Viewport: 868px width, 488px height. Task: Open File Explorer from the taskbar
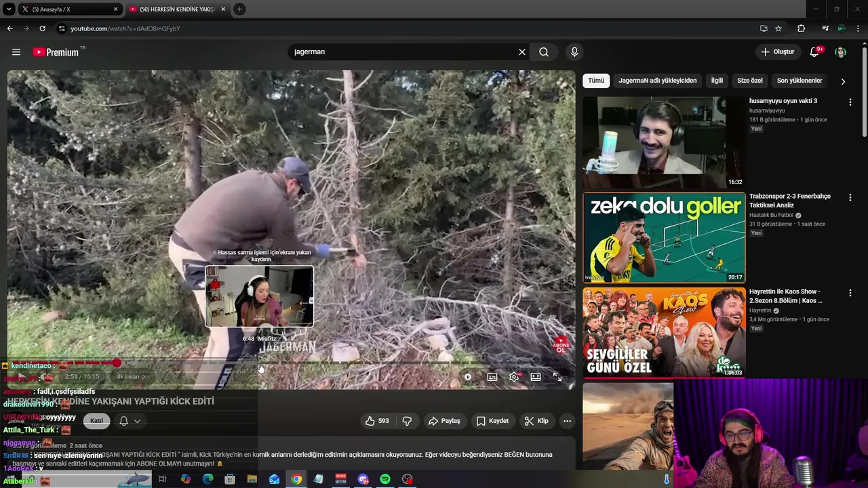(x=252, y=479)
